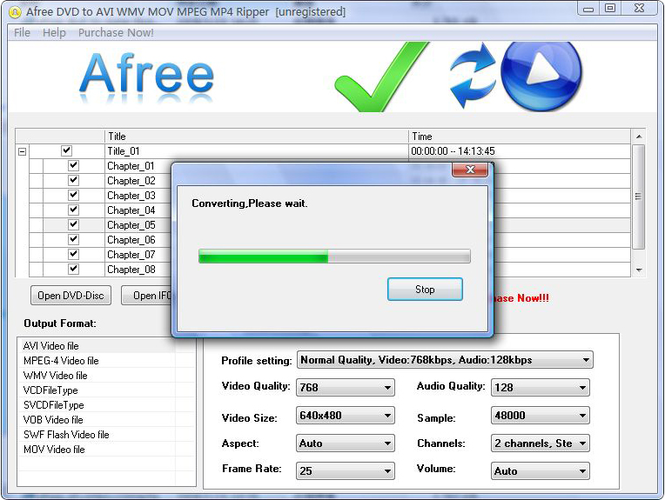Uncheck the Chapter_01 checkbox
This screenshot has height=500, width=665.
click(x=73, y=165)
